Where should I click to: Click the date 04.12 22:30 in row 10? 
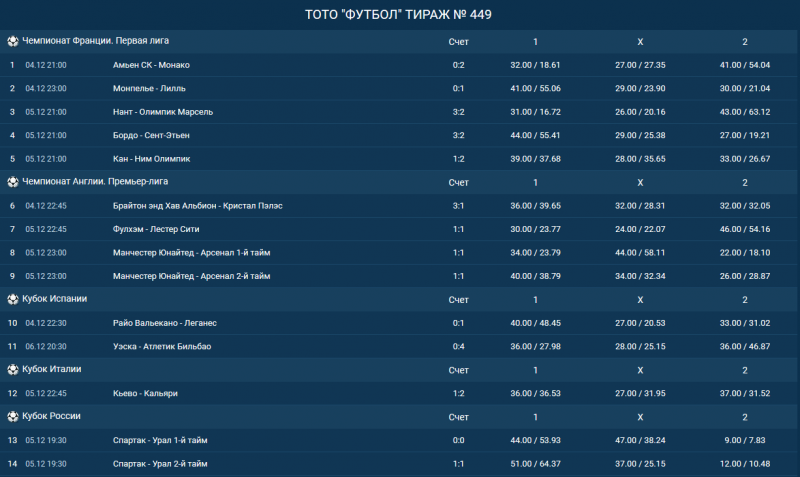click(x=46, y=323)
